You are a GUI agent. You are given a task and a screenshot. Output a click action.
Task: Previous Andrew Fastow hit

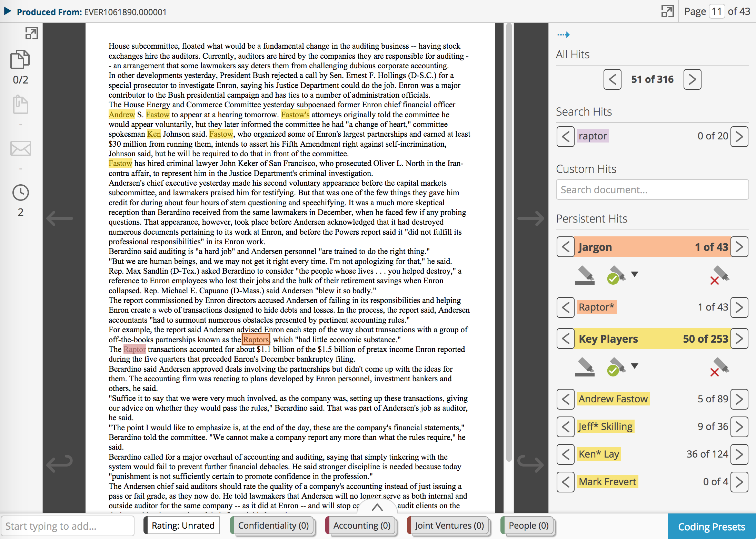pyautogui.click(x=566, y=399)
